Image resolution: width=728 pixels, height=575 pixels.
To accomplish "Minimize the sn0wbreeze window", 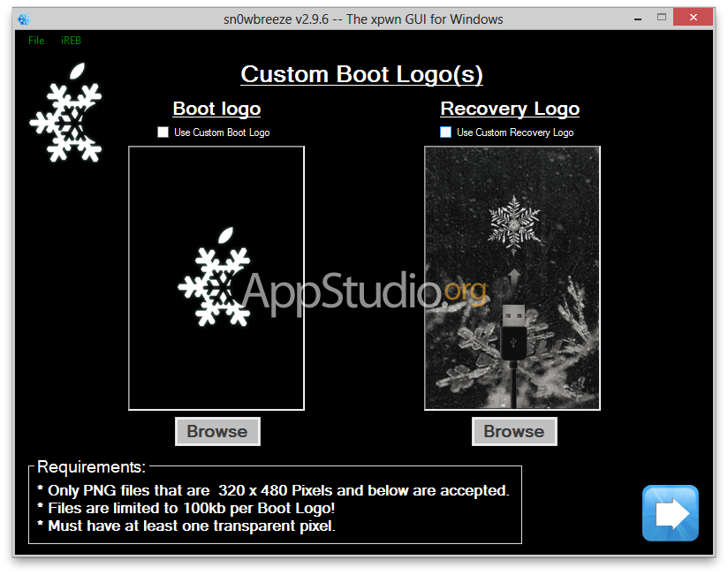I will (x=635, y=18).
